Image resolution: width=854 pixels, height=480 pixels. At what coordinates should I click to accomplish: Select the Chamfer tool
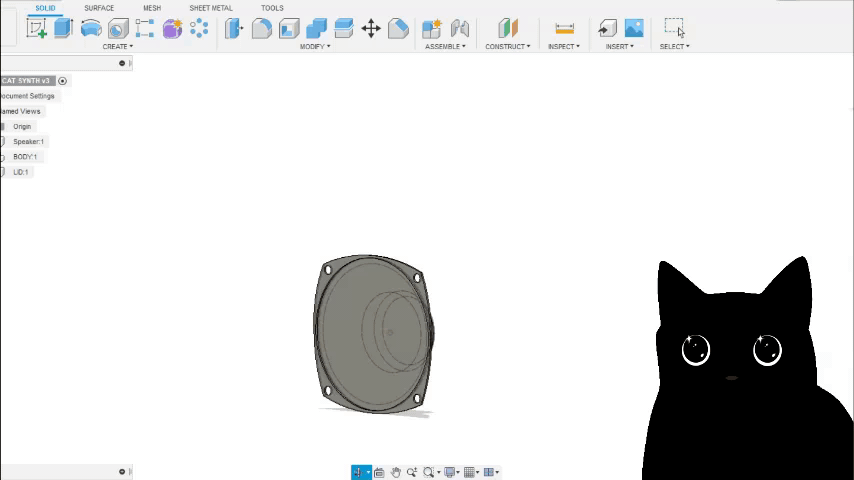click(398, 28)
